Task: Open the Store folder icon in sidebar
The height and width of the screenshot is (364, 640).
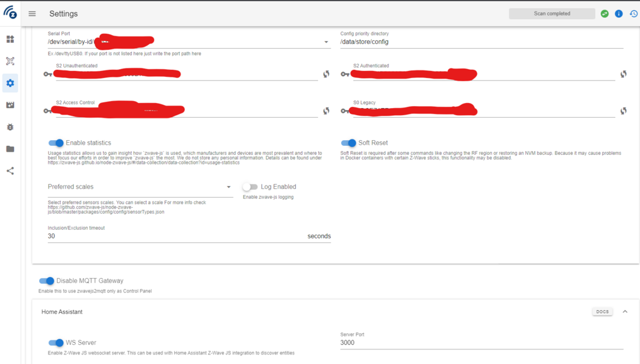Action: pyautogui.click(x=10, y=149)
